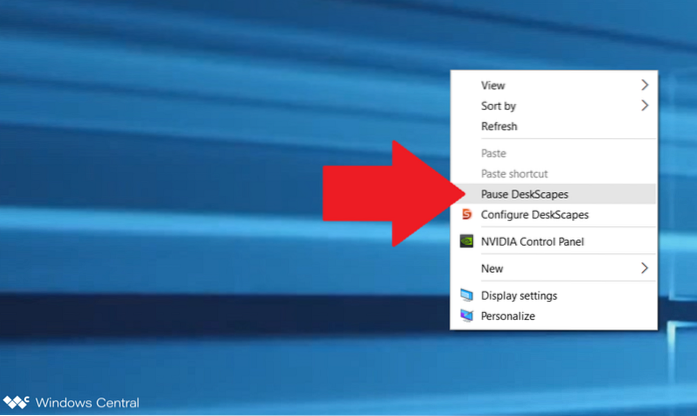Click the DeskScapes icon beside Configure DeskScapes
The height and width of the screenshot is (416, 697).
point(466,215)
